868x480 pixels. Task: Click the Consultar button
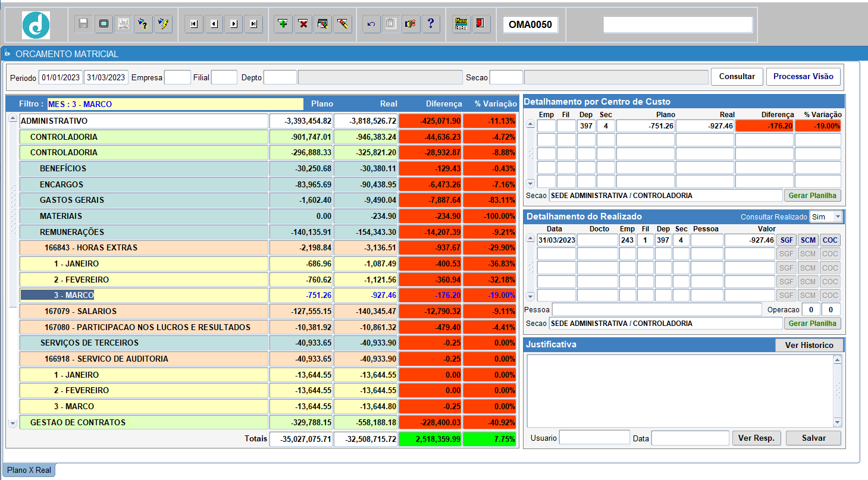point(737,76)
